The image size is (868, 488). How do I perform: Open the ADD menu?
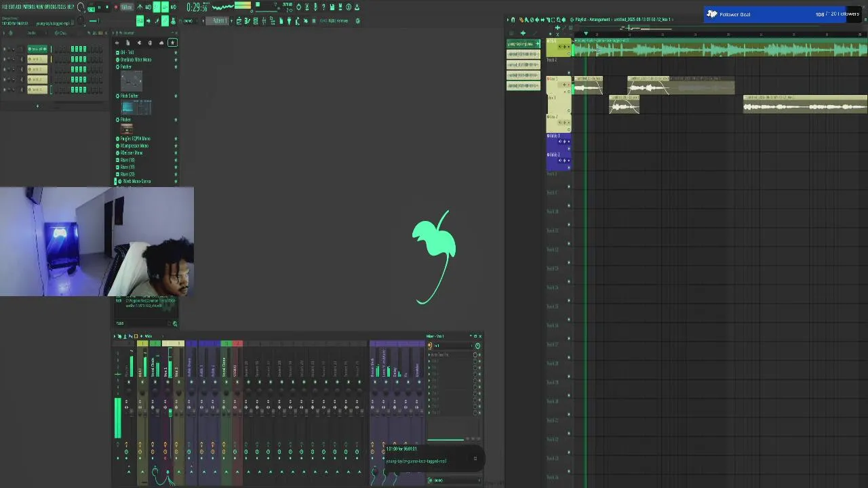click(19, 7)
